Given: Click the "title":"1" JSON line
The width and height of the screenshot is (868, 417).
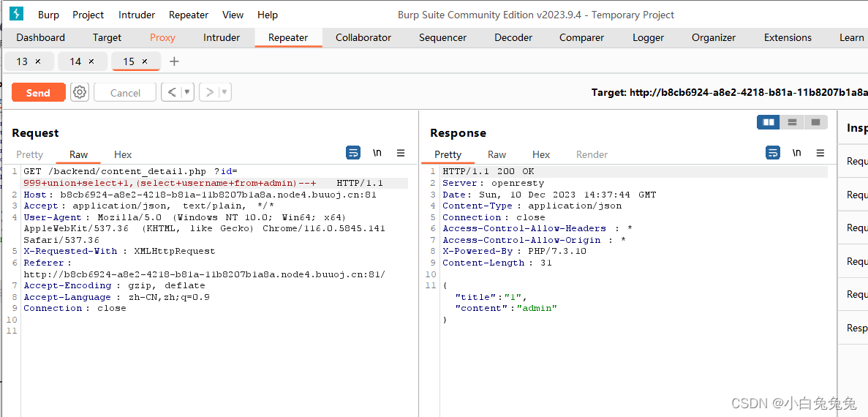Looking at the screenshot, I should [491, 297].
